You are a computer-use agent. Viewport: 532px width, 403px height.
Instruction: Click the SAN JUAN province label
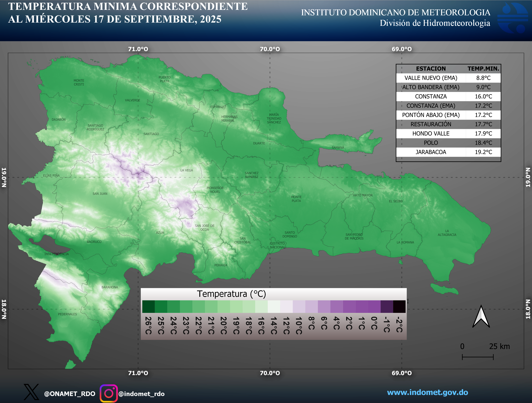pyautogui.click(x=100, y=194)
